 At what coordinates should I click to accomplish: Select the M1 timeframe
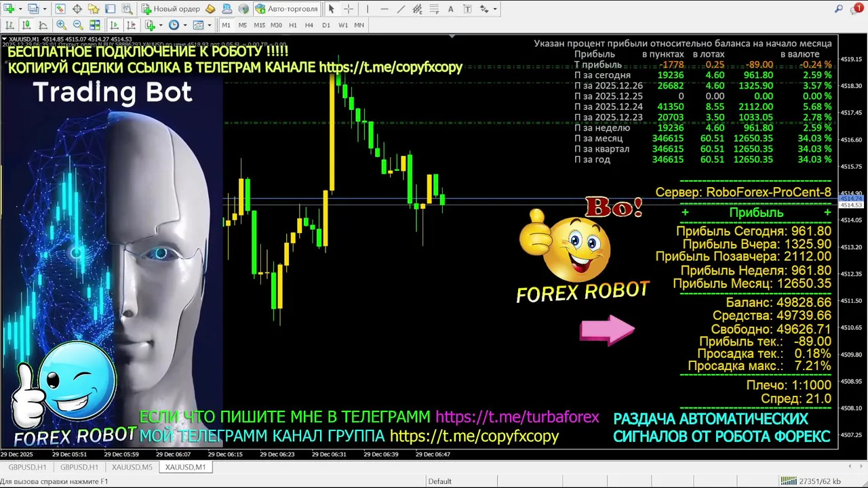(x=226, y=25)
